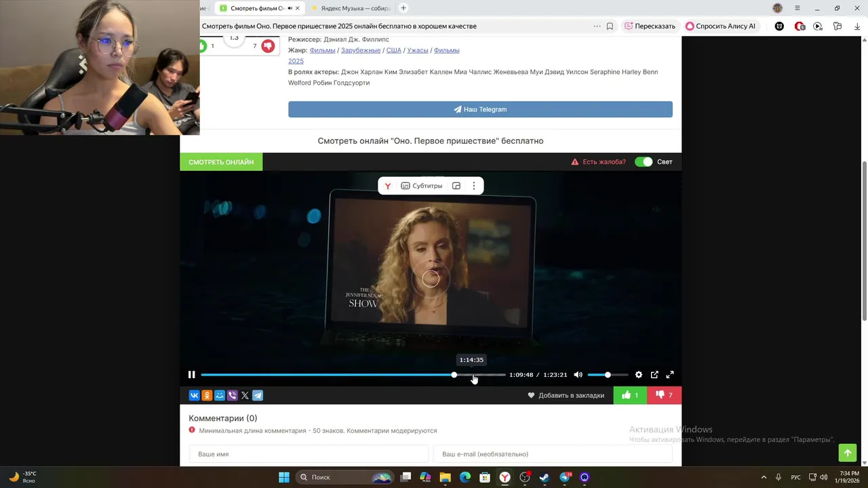Open browser downloads arrow

[x=857, y=26]
